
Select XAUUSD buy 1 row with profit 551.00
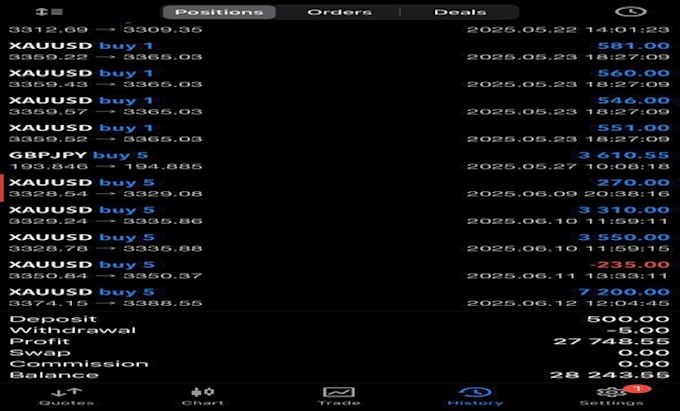point(339,133)
